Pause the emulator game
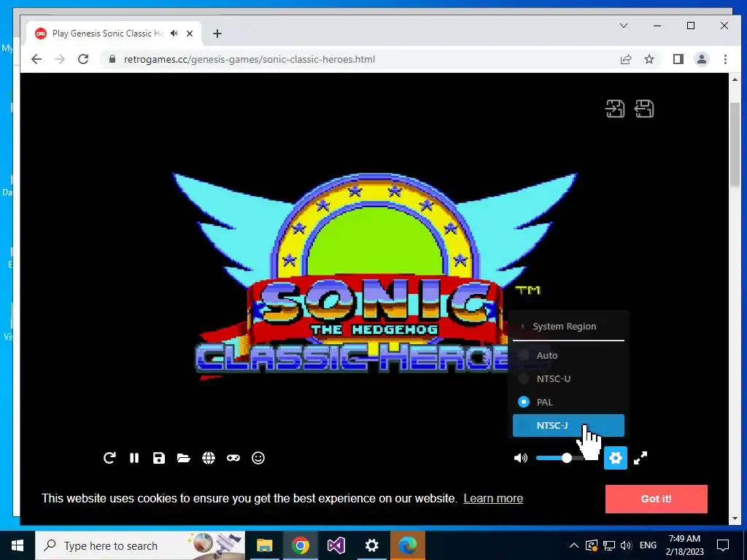Image resolution: width=747 pixels, height=560 pixels. 134,458
